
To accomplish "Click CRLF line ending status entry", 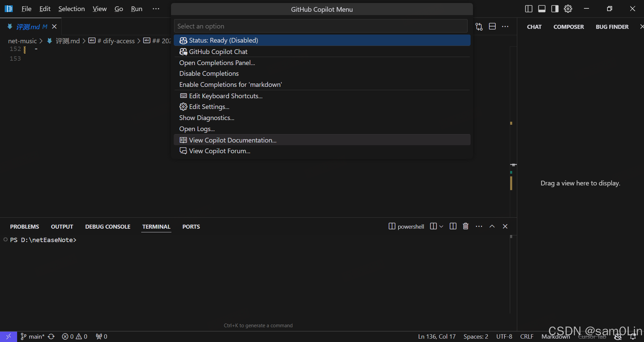I will [x=527, y=336].
